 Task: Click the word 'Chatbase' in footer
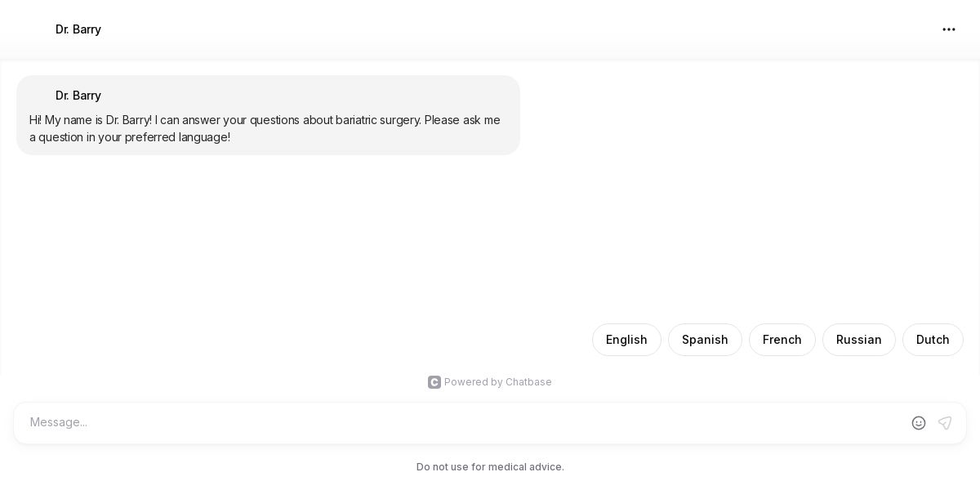pos(528,382)
